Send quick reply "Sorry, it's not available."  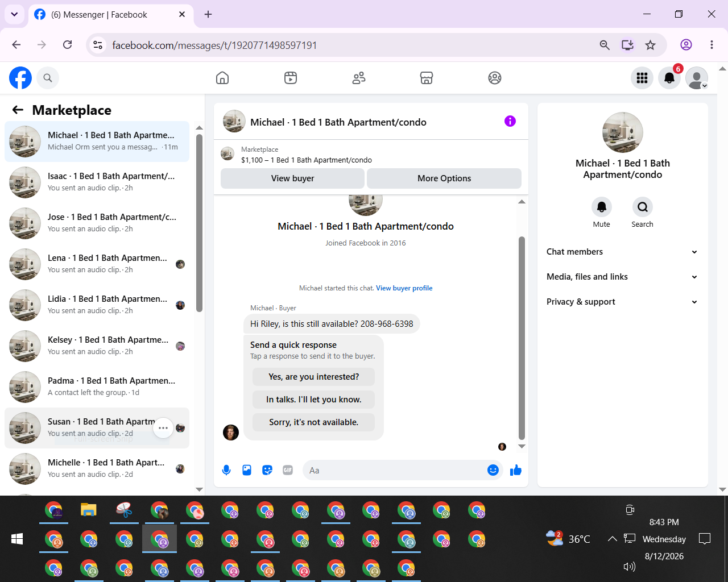coord(313,422)
